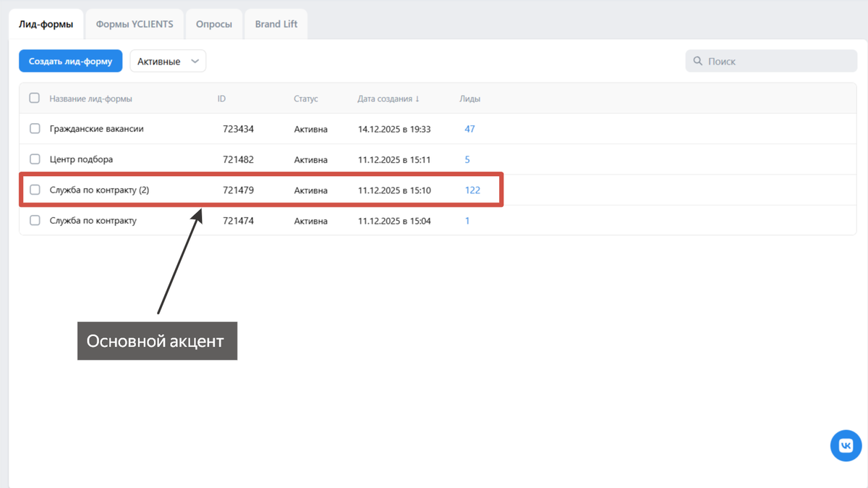The width and height of the screenshot is (868, 488).
Task: Open the Гражданские вакансии lead form
Action: [96, 129]
